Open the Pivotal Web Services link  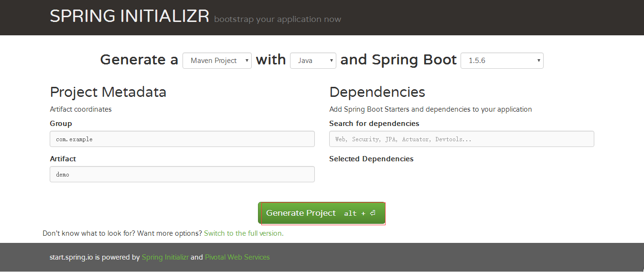click(237, 257)
